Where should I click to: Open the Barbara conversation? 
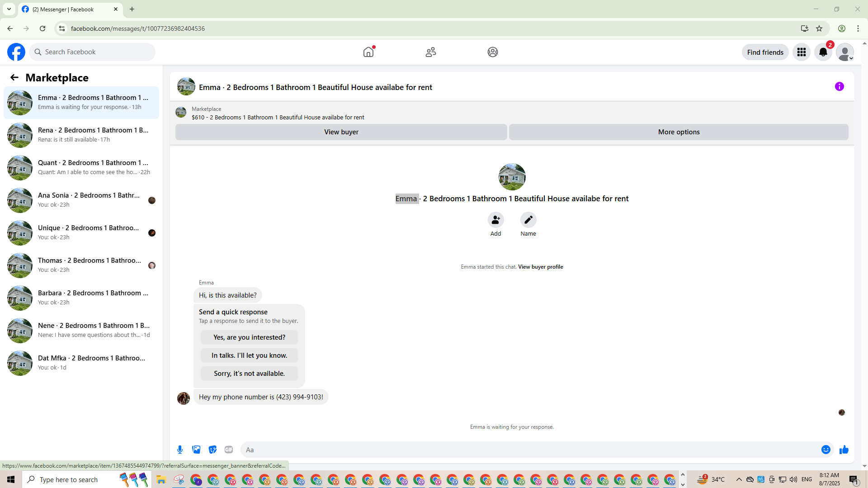click(81, 298)
